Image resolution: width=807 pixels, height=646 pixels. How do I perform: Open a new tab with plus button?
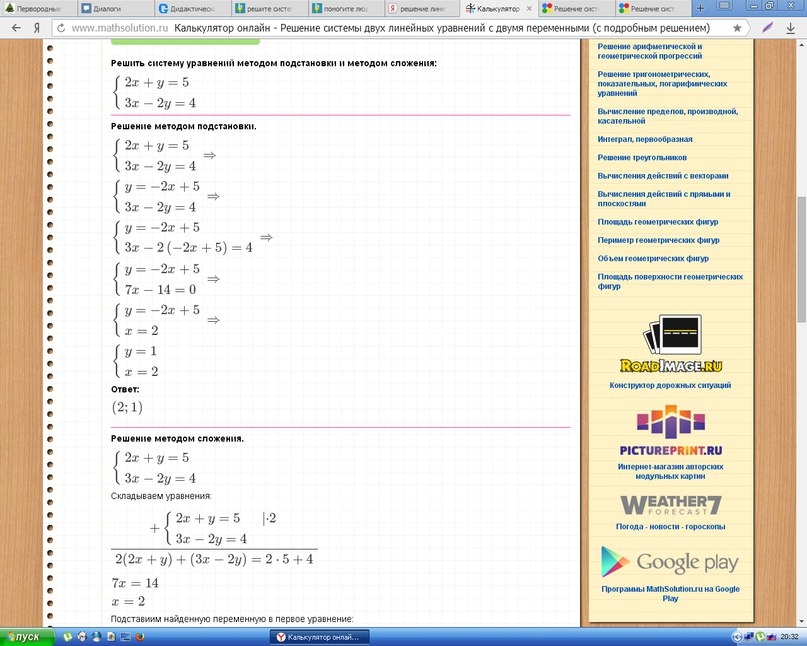click(x=700, y=8)
